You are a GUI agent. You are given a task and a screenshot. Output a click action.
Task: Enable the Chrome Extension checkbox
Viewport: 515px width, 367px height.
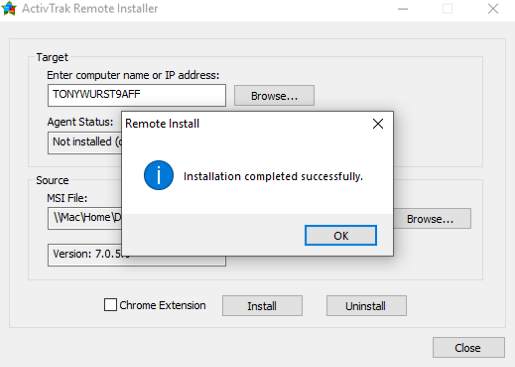point(110,305)
